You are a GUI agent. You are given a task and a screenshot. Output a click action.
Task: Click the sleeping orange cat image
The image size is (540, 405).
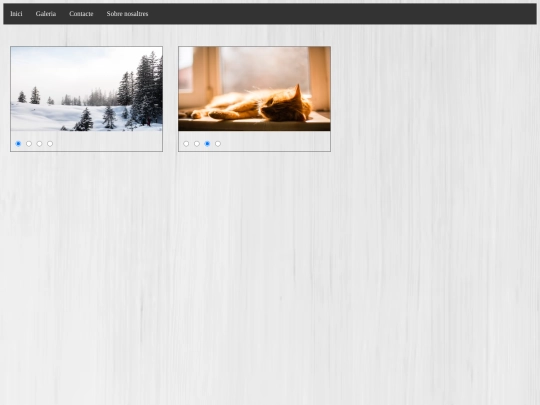(255, 89)
